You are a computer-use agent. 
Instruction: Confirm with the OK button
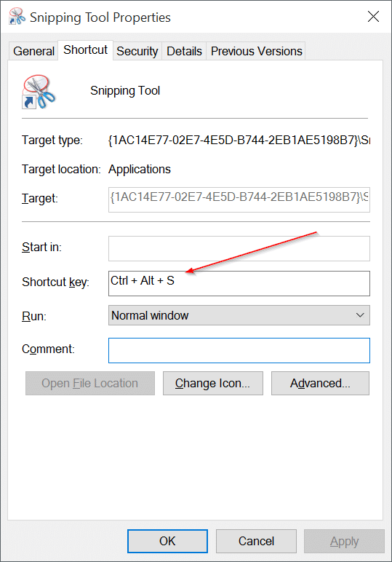pyautogui.click(x=167, y=541)
